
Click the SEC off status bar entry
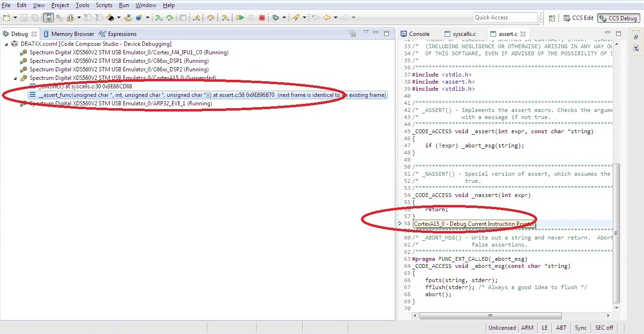tap(604, 328)
